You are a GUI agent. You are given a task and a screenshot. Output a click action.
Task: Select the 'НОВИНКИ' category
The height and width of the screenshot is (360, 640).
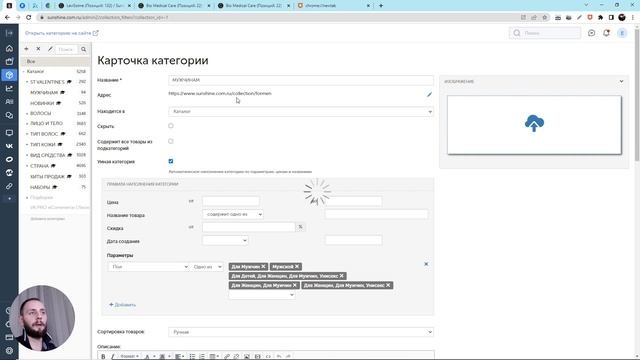[42, 103]
